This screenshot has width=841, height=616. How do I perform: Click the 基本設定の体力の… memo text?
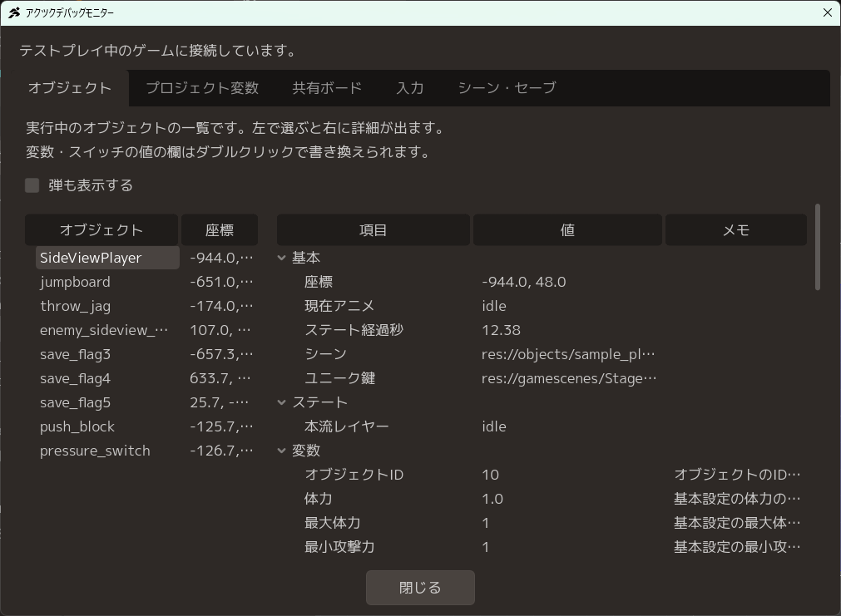coord(737,499)
